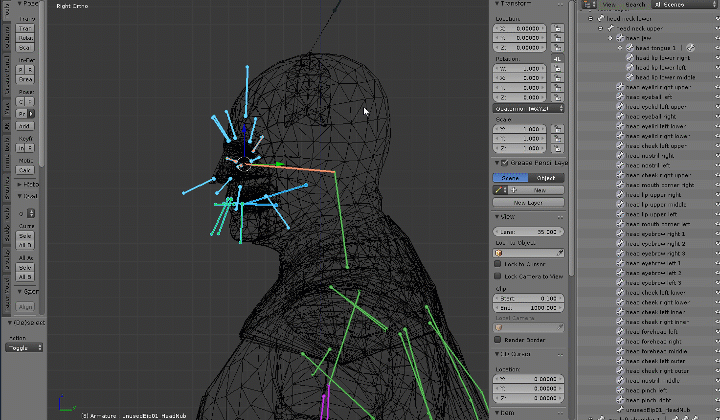Adjust the Lens value slider
Viewport: 720px width, 420px height.
(x=528, y=230)
